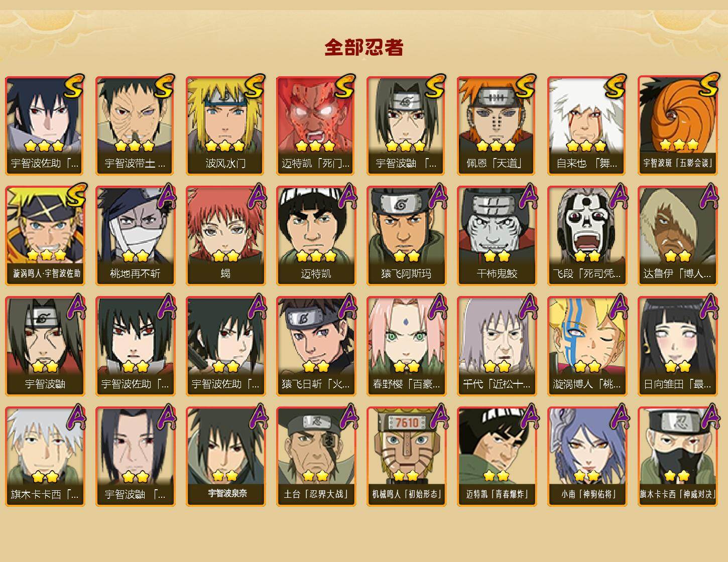Open the 漩涡博人 blond ninja card

(x=587, y=346)
